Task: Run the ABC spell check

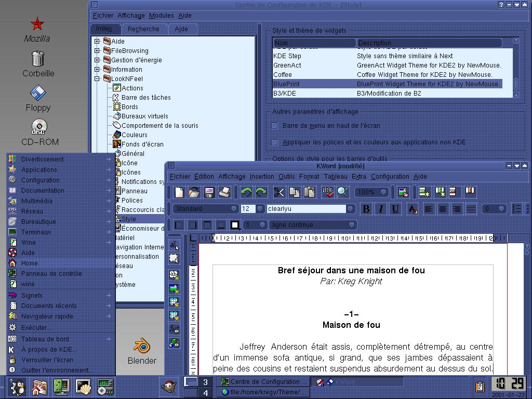Action: point(328,192)
